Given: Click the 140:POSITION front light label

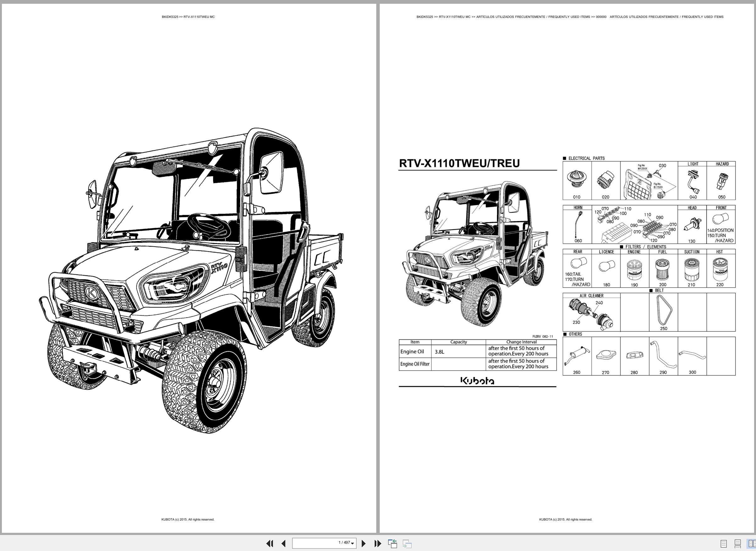Looking at the screenshot, I should 720,230.
